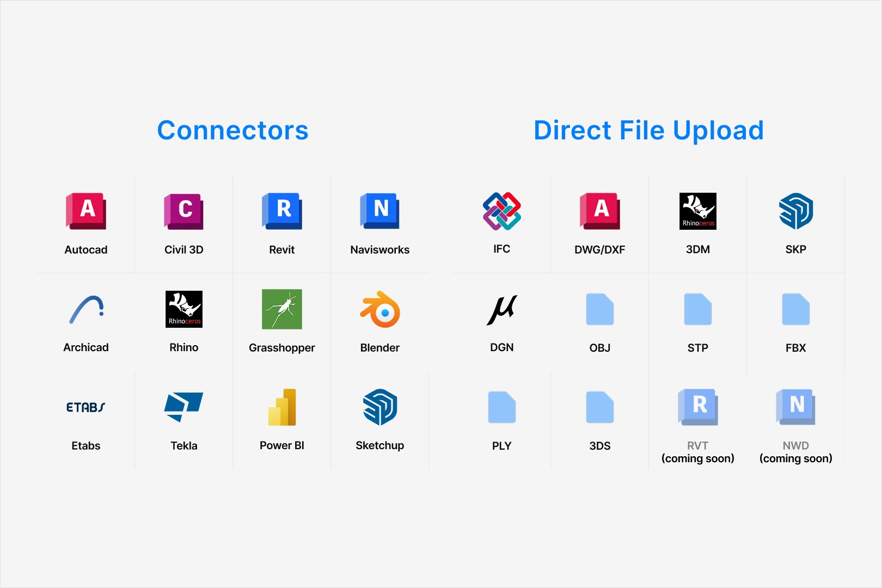Open the Power BI connector
This screenshot has height=588, width=882.
coord(281,407)
